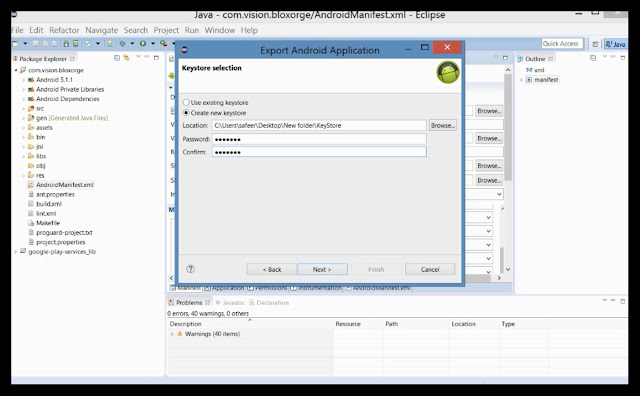Open the Navigate menu
The image size is (640, 396).
click(101, 30)
